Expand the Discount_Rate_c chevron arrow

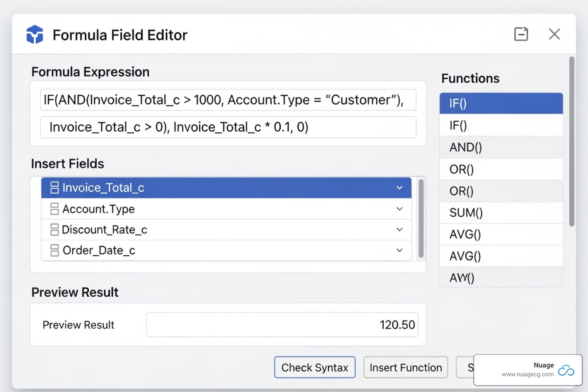coord(399,230)
